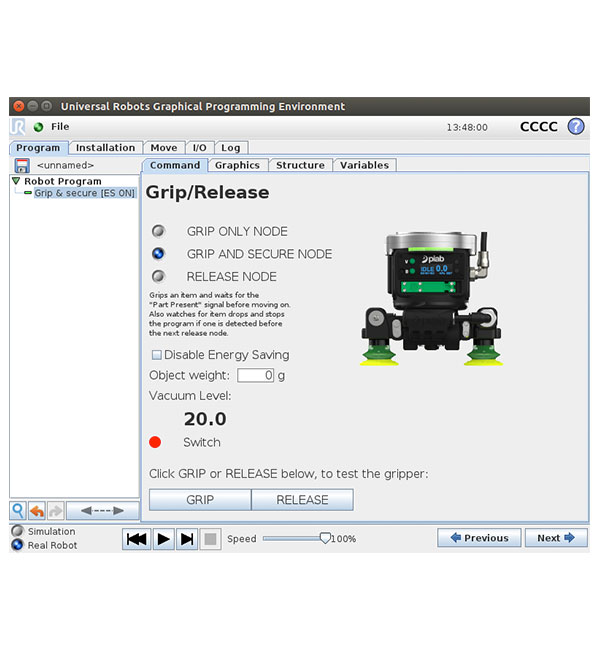Go to Previous step

pyautogui.click(x=479, y=538)
